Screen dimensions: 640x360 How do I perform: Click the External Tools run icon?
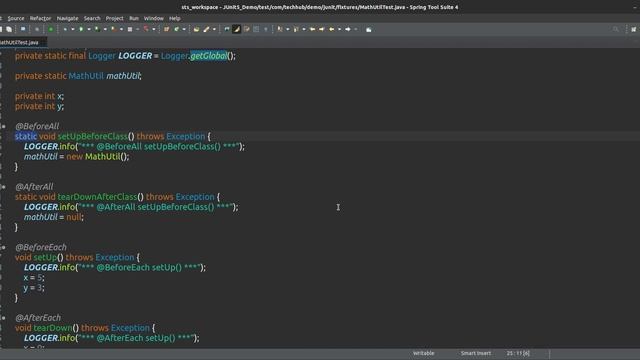pos(113,29)
